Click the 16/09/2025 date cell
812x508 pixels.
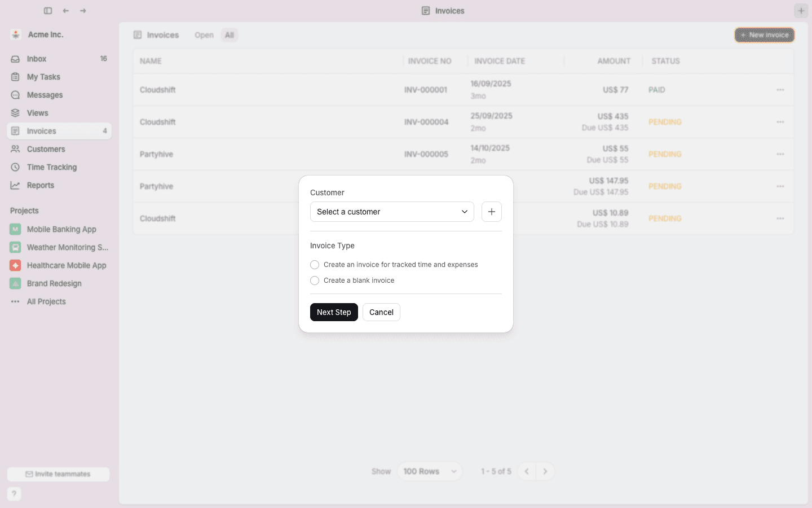coord(491,84)
